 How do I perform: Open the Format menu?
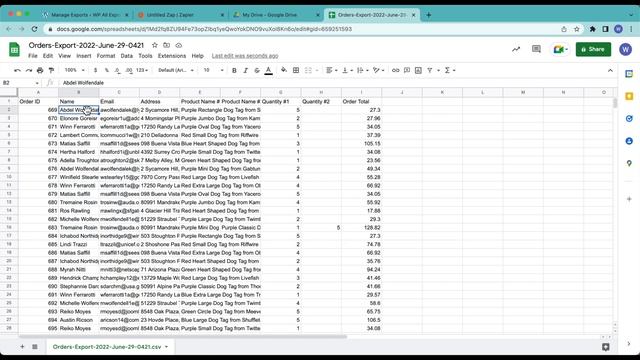pyautogui.click(x=106, y=56)
